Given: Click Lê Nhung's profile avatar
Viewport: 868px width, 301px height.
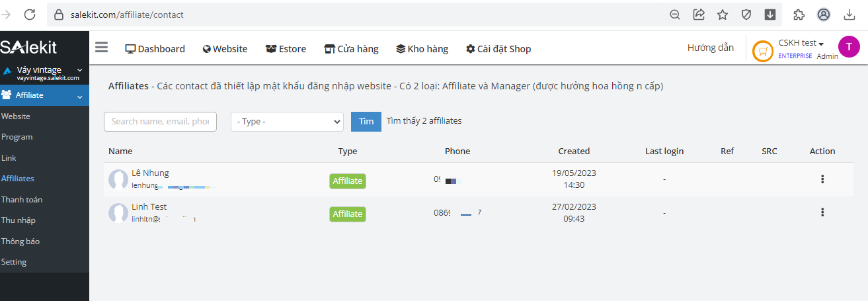Looking at the screenshot, I should [x=118, y=179].
